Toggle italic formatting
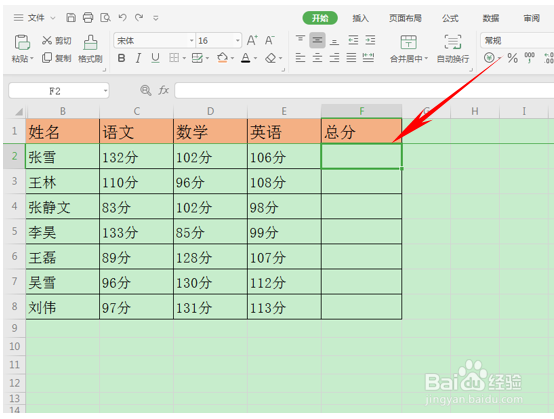Viewport: 554px width, 419px height. [x=138, y=58]
